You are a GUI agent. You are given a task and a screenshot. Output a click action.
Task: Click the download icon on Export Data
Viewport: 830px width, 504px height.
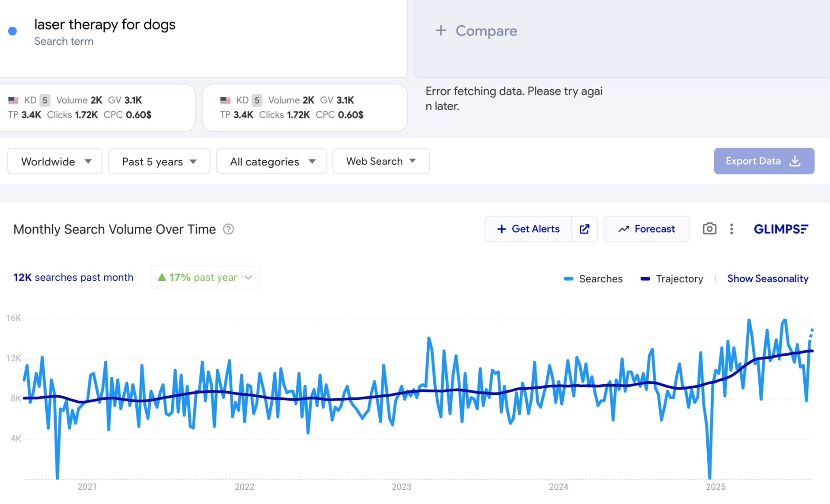coord(795,161)
